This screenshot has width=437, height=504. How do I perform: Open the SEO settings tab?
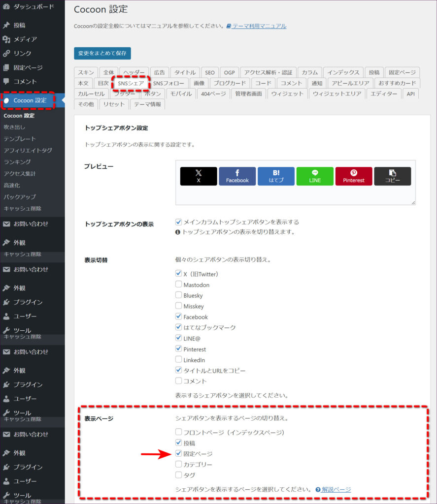pyautogui.click(x=210, y=72)
